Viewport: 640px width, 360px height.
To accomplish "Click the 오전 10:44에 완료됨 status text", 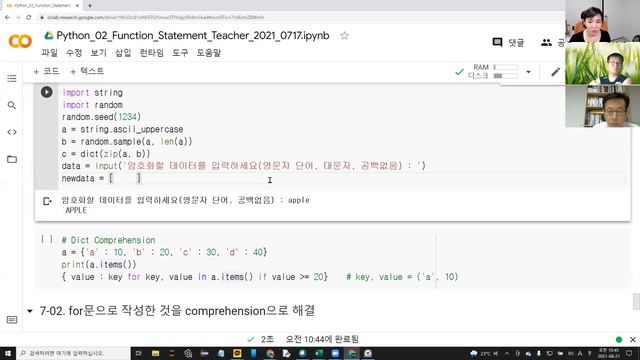I will coord(322,339).
